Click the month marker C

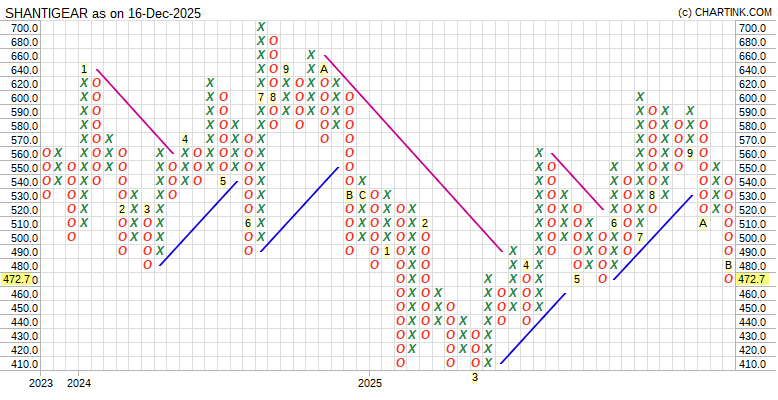point(362,195)
